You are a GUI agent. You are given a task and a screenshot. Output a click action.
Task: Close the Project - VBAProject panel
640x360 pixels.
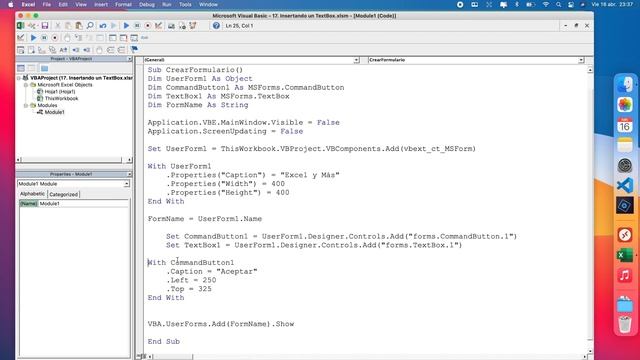[x=129, y=59]
